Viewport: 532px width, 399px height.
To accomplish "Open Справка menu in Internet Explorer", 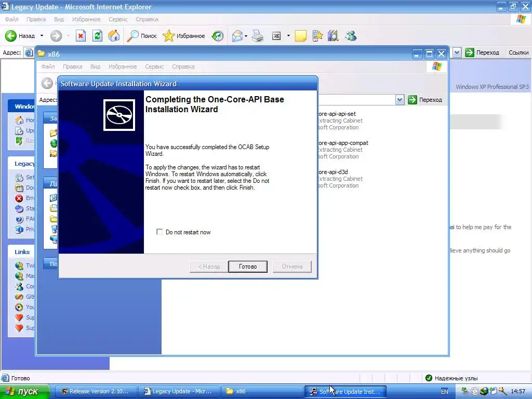I will coord(147,19).
